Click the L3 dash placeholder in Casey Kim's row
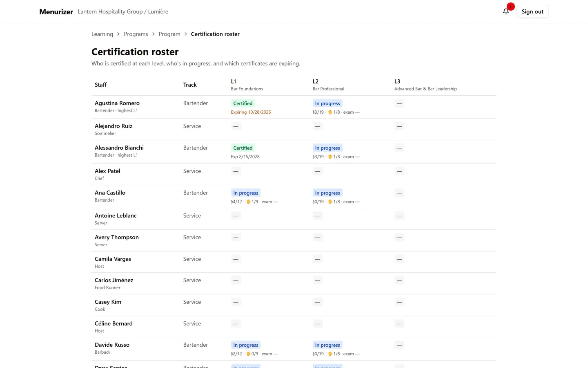Screen dimensions: 588x368 pos(399,302)
